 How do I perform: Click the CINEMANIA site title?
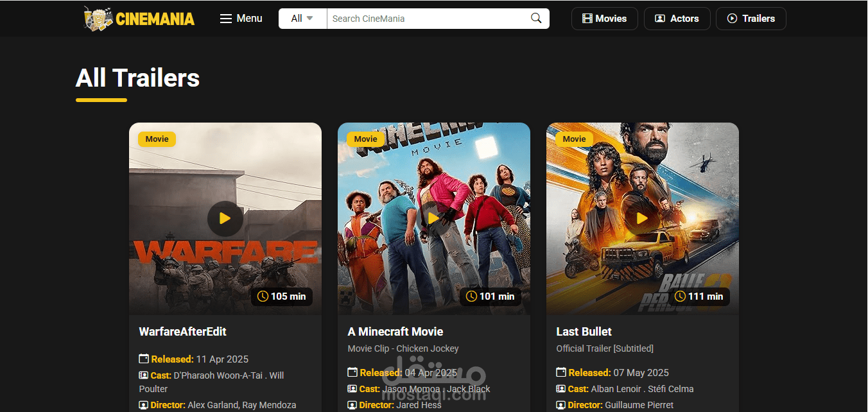[x=155, y=19]
